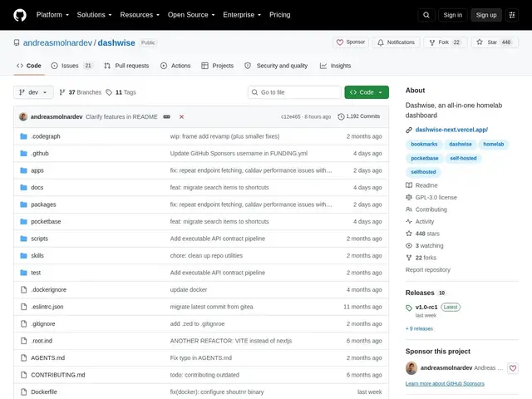Open the apps folder
The width and height of the screenshot is (532, 399).
click(x=37, y=170)
